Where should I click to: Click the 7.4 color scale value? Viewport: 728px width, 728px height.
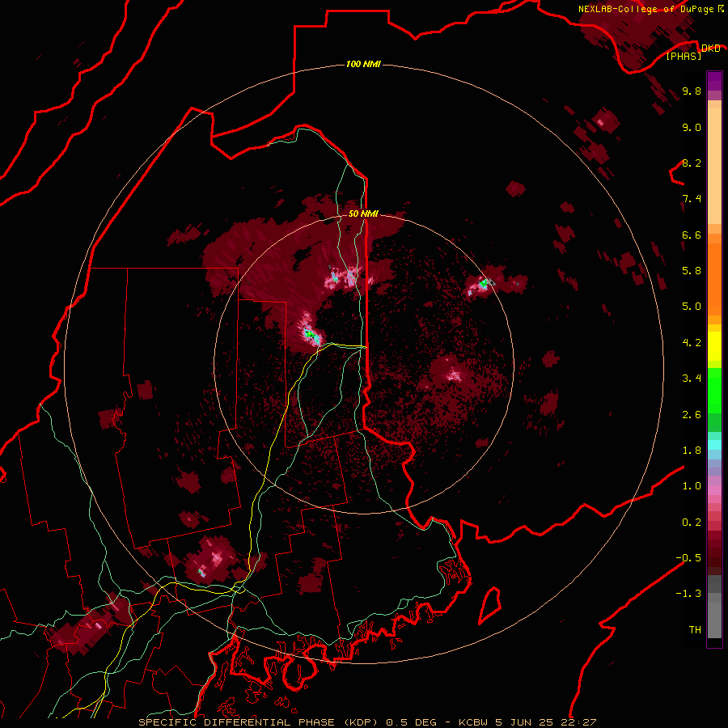[692, 199]
